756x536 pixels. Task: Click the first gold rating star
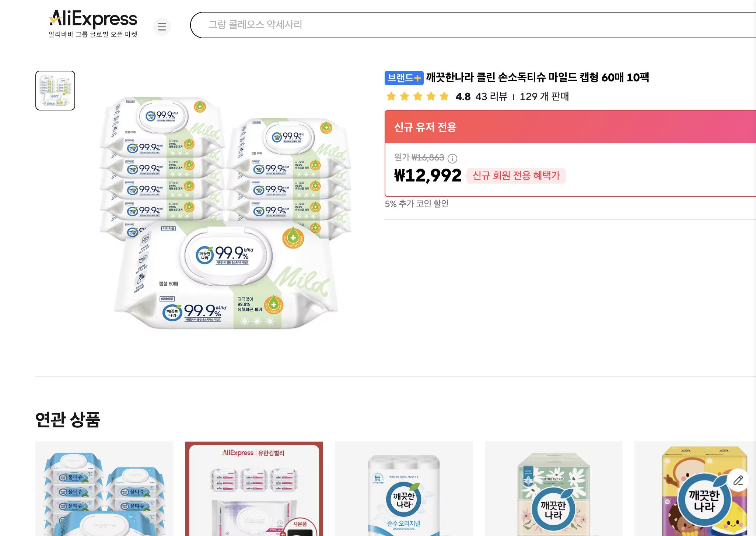pyautogui.click(x=391, y=96)
